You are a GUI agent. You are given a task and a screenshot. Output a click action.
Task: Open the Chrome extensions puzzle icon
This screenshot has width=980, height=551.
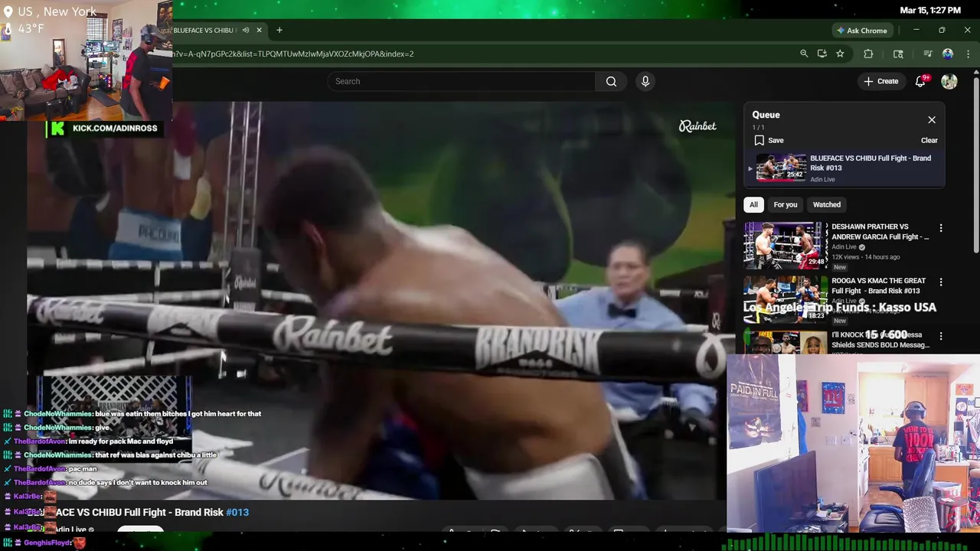(x=868, y=54)
